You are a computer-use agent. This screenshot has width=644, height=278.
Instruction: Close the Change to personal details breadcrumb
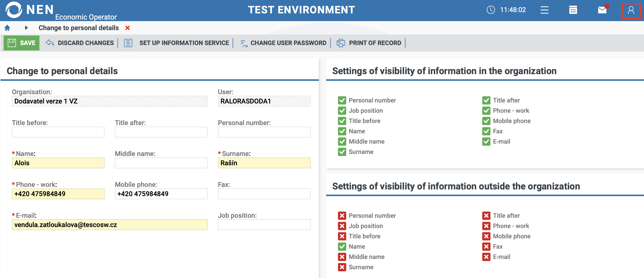tap(128, 28)
